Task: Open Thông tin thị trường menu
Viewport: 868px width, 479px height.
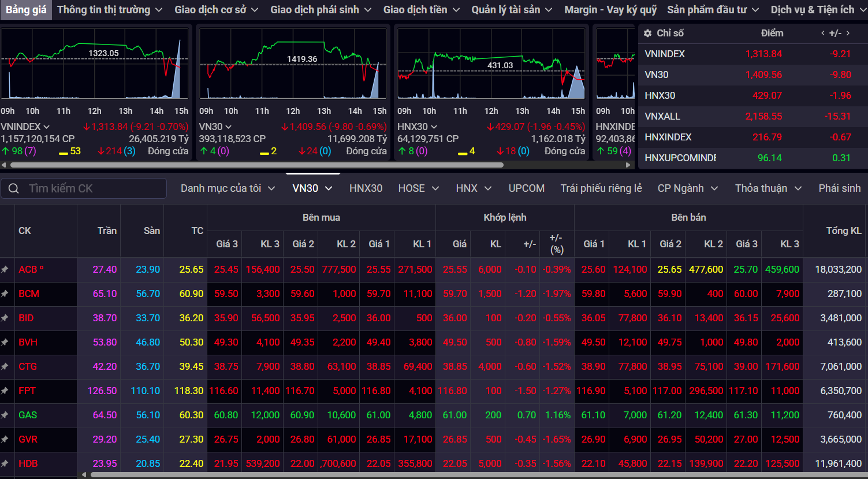Action: pyautogui.click(x=110, y=10)
